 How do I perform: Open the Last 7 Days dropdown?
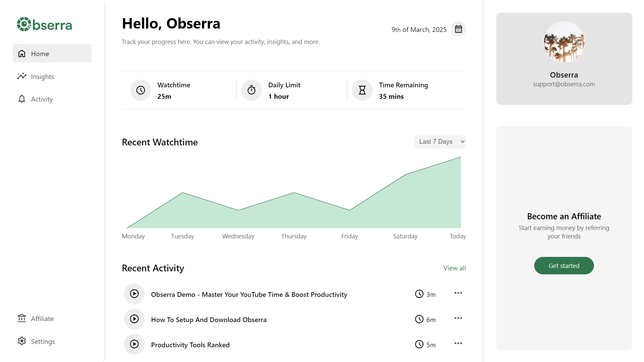point(440,141)
